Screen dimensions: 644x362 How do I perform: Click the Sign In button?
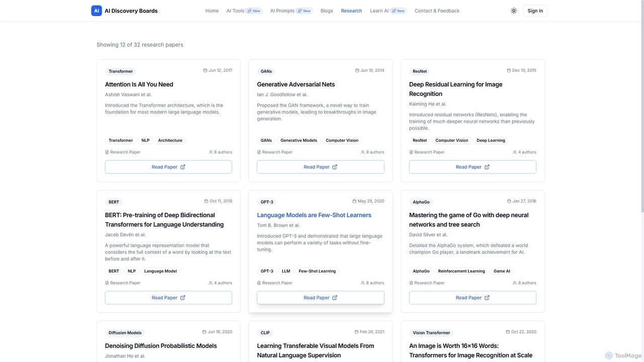click(535, 11)
